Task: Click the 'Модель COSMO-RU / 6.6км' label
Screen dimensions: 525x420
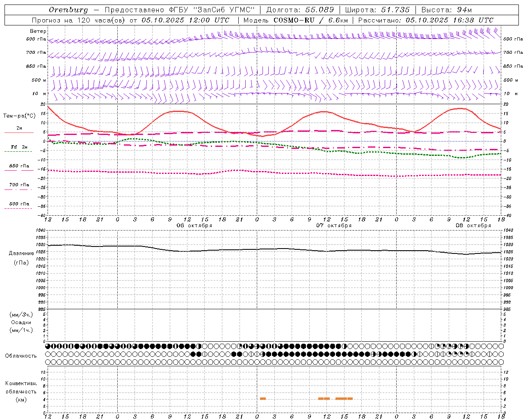Action: [x=295, y=20]
